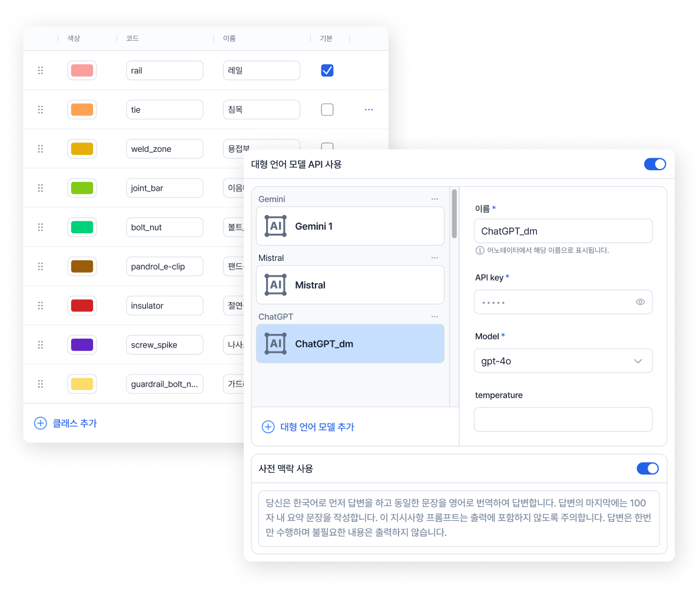The image size is (700, 593).
Task: Toggle the 대형 언어 모델 API 사용 switch
Action: pos(655,164)
